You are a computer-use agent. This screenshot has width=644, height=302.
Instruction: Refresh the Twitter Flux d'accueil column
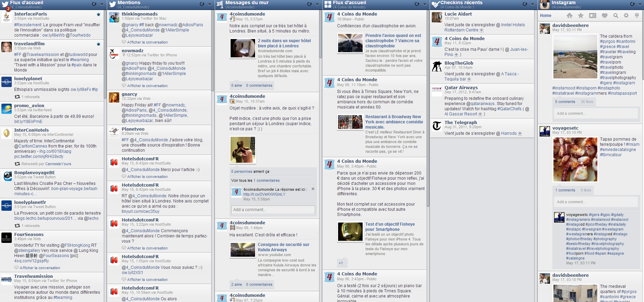(94, 4)
